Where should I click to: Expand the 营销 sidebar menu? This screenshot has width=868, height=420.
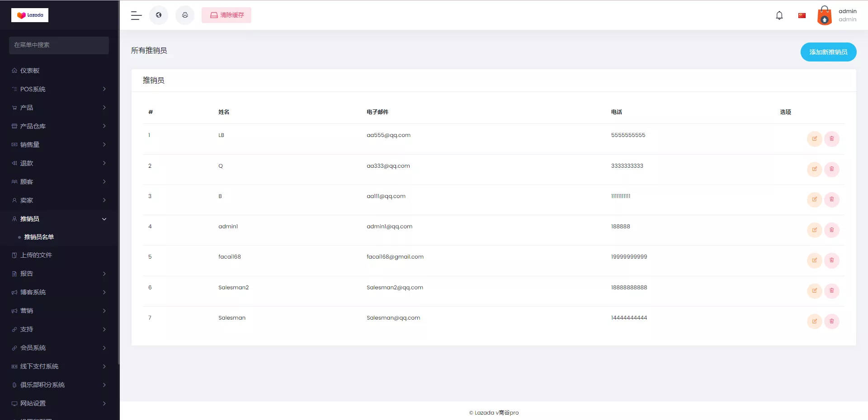point(59,311)
